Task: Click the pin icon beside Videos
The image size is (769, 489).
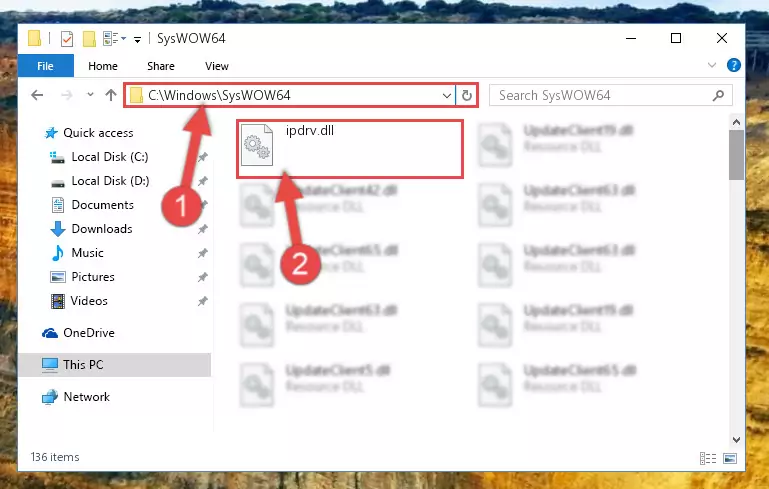Action: click(202, 301)
